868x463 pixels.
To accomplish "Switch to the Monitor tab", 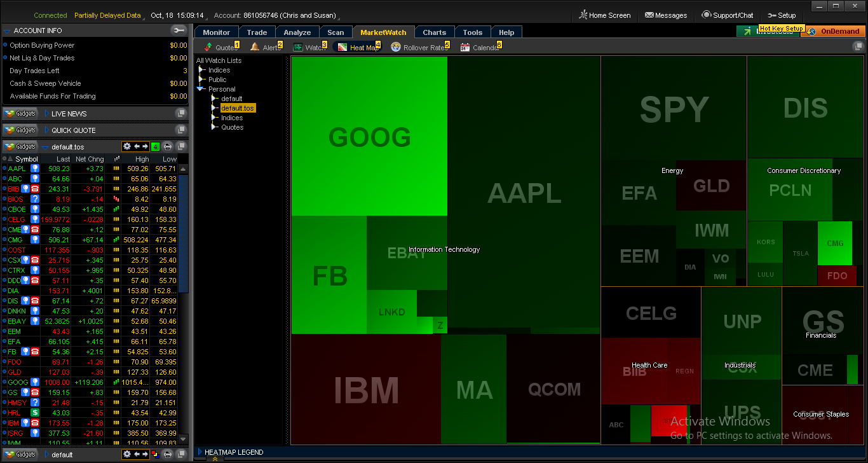I will click(216, 32).
